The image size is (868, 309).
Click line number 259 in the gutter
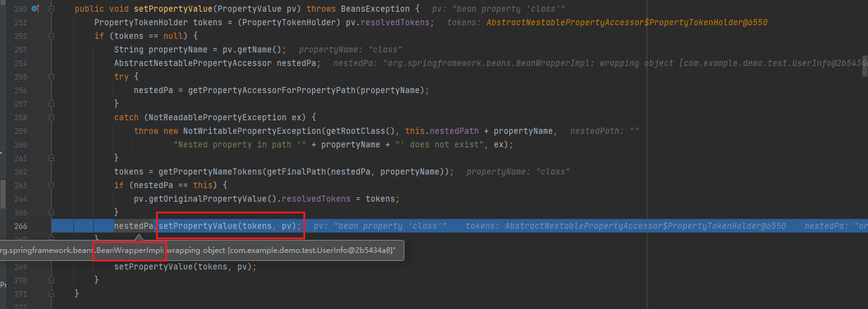pyautogui.click(x=20, y=131)
